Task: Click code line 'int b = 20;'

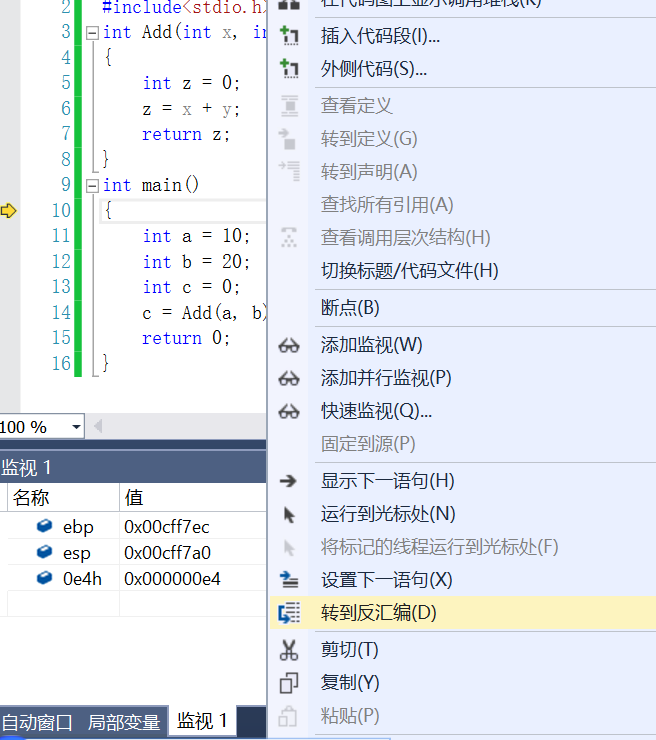Action: coord(196,261)
